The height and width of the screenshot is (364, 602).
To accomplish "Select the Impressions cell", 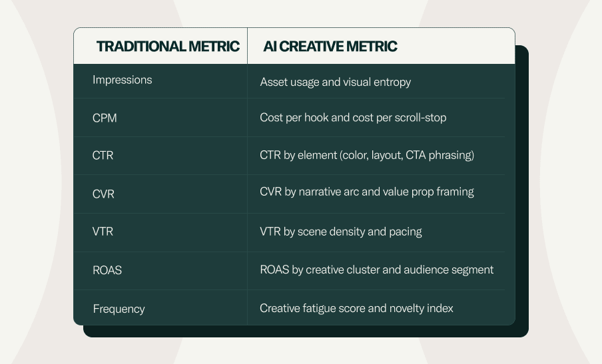I will pos(122,80).
